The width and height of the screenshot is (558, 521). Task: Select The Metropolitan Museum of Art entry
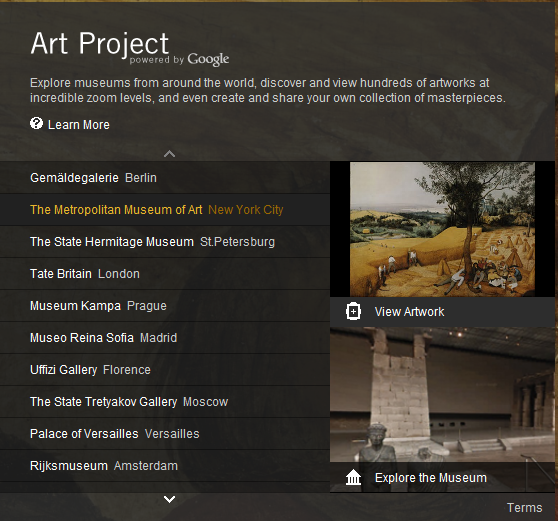165,210
